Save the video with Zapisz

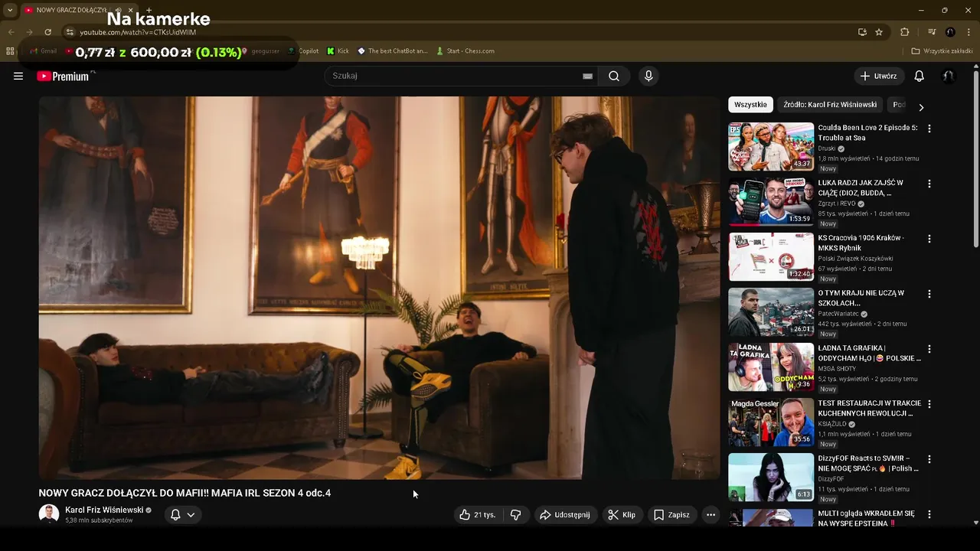[x=671, y=515]
